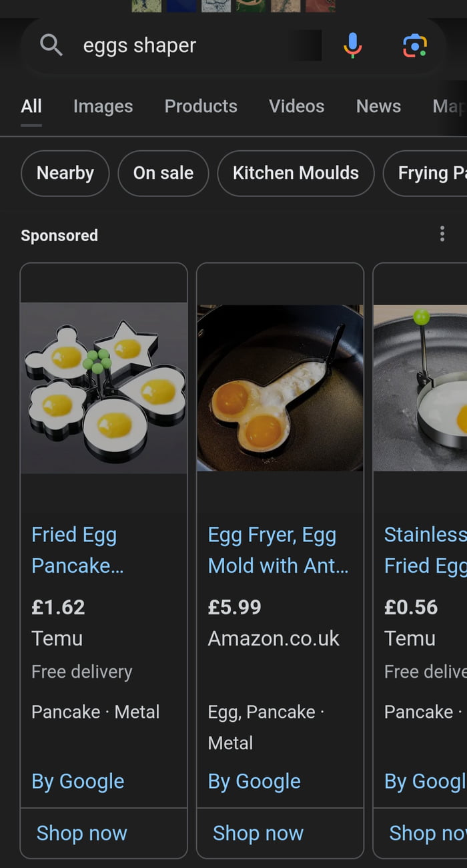Filter results by Kitchen Moulds
Viewport: 467px width, 868px height.
[x=295, y=173]
